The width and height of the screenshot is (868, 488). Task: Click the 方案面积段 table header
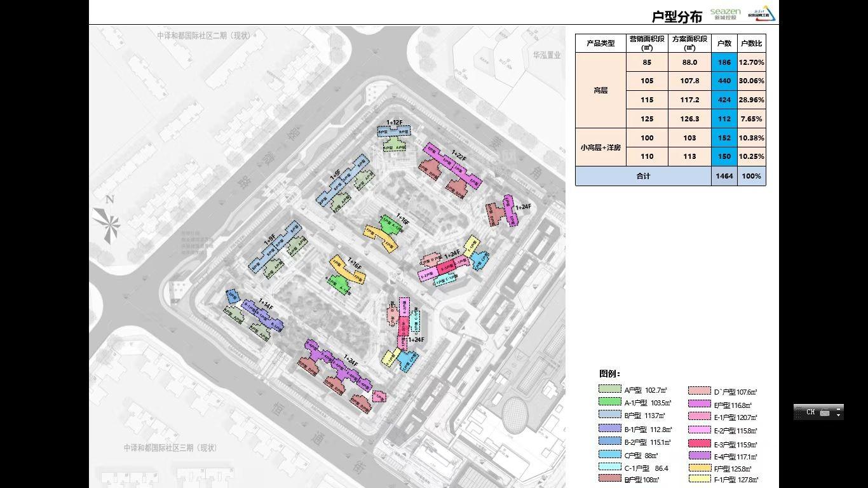689,43
